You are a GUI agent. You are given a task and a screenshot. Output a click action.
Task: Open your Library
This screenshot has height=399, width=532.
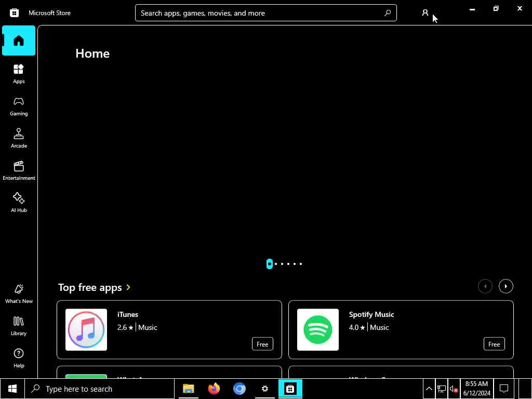pyautogui.click(x=19, y=326)
